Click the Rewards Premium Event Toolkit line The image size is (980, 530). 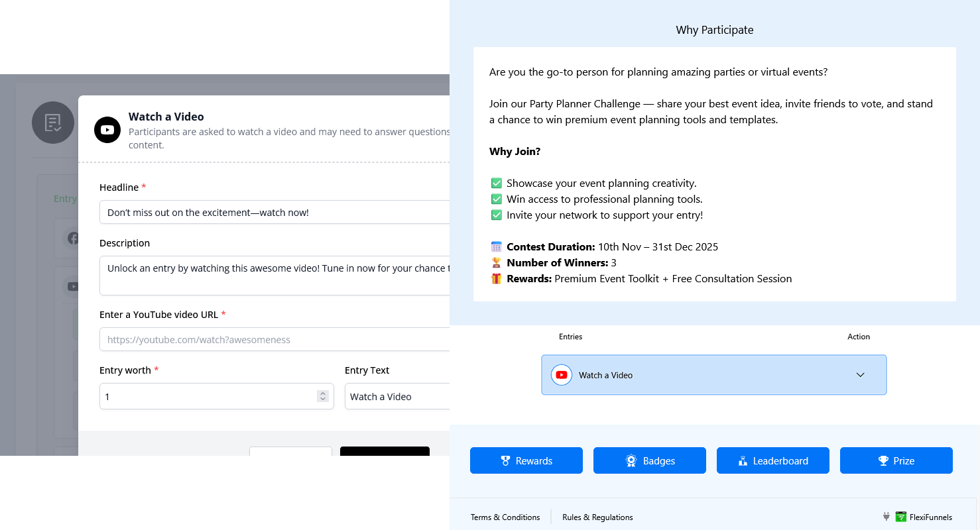pyautogui.click(x=641, y=278)
